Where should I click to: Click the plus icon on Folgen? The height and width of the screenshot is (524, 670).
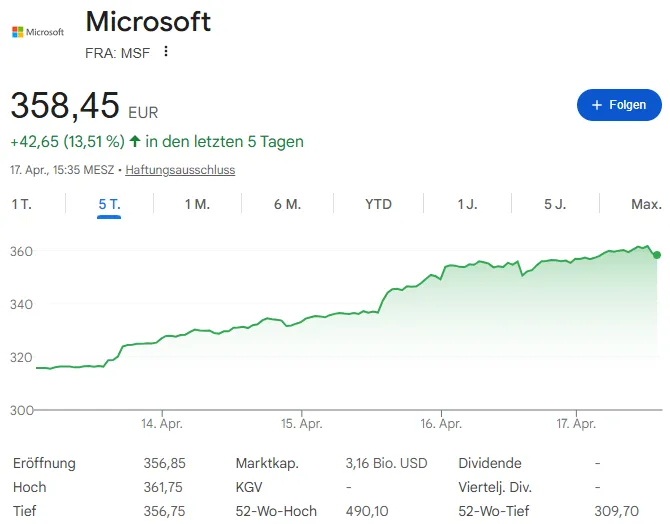point(597,104)
